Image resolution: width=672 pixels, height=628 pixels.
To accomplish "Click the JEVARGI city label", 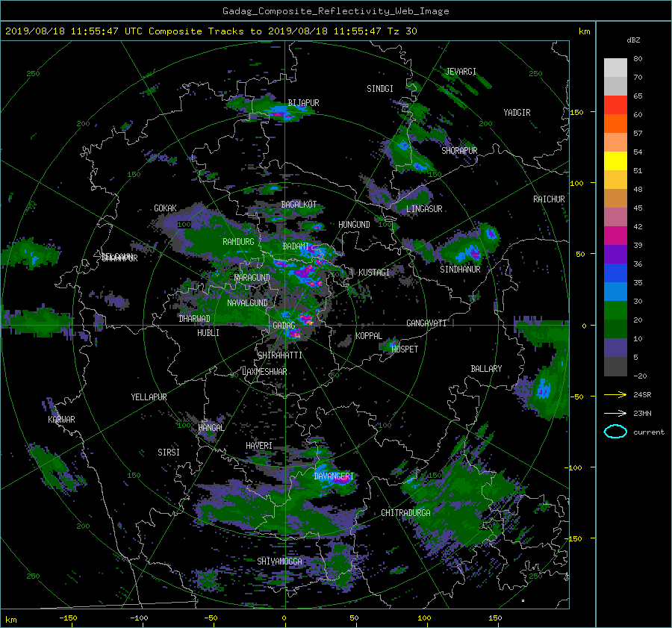I will pyautogui.click(x=461, y=72).
